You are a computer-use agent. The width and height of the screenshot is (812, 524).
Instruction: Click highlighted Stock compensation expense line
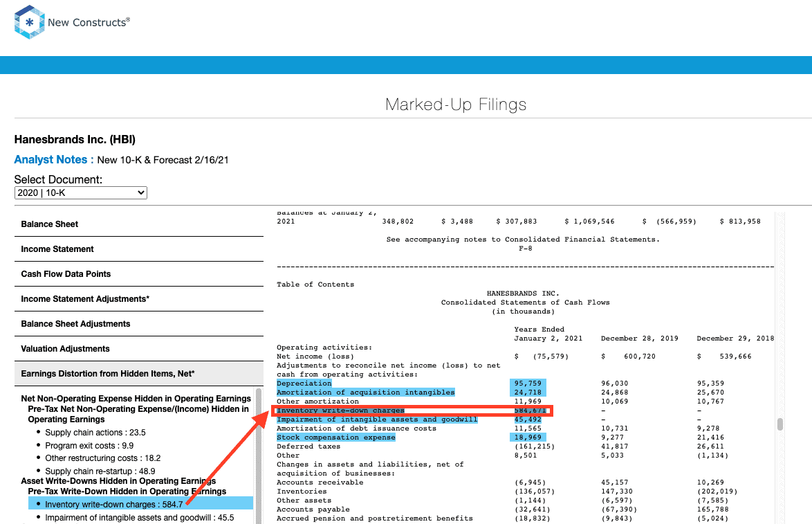tap(336, 437)
